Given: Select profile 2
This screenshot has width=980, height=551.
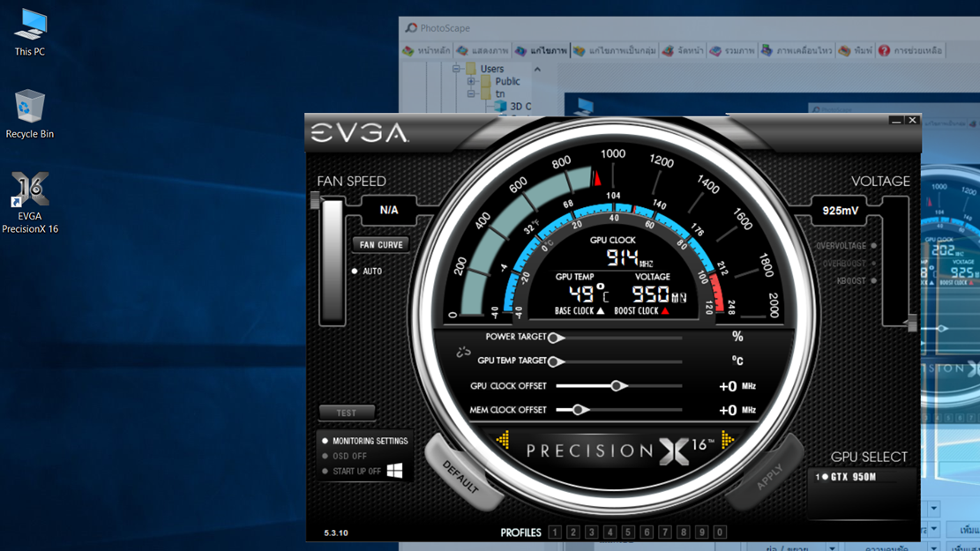Looking at the screenshot, I should tap(573, 532).
